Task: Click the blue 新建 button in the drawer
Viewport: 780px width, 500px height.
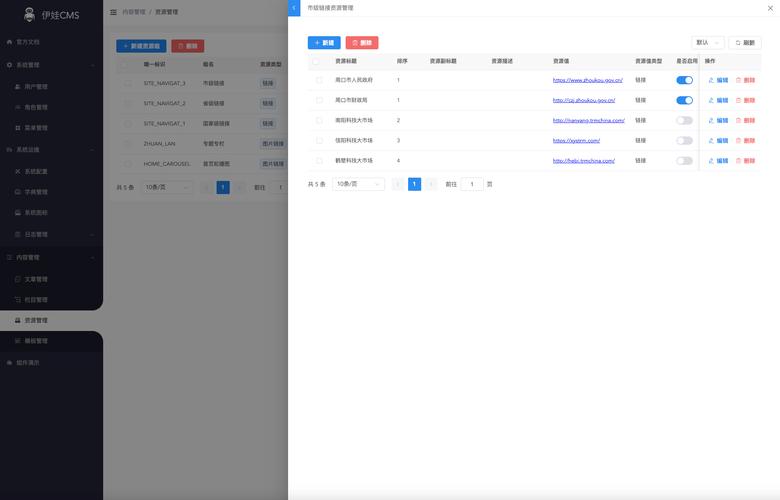Action: (324, 43)
